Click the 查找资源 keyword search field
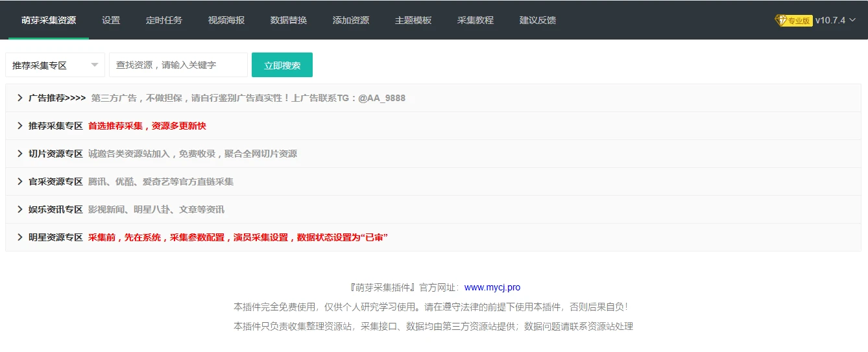 coord(178,65)
